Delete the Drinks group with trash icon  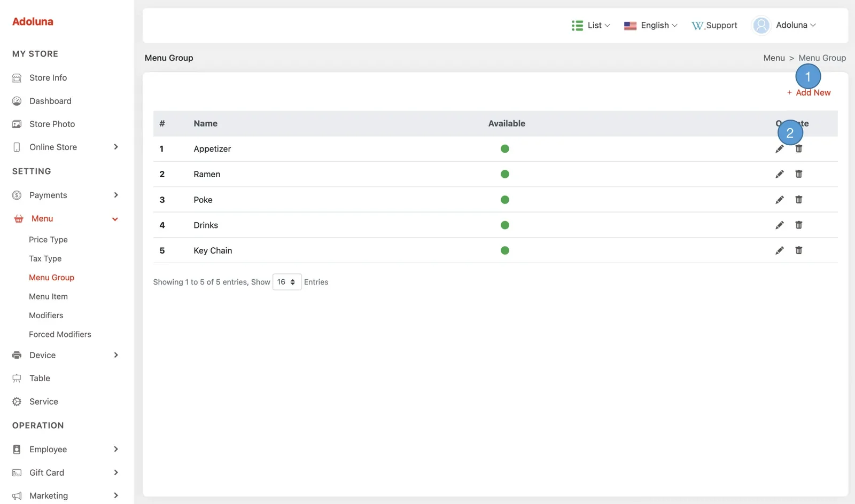click(799, 225)
